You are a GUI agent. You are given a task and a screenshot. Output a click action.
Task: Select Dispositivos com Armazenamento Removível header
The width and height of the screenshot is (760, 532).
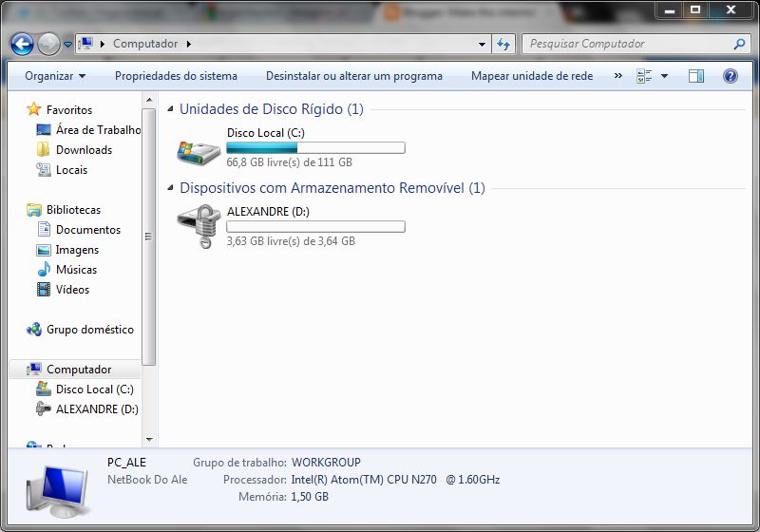(x=332, y=187)
